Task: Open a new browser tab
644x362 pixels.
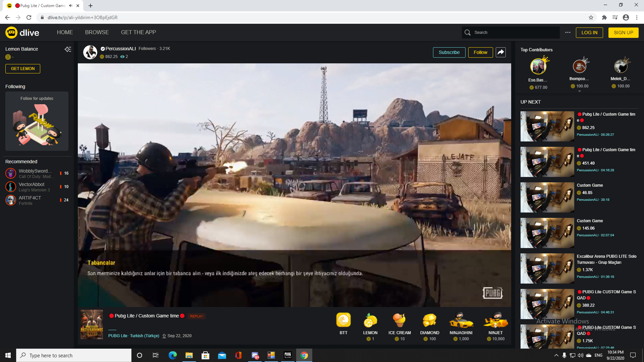Action: [x=91, y=6]
